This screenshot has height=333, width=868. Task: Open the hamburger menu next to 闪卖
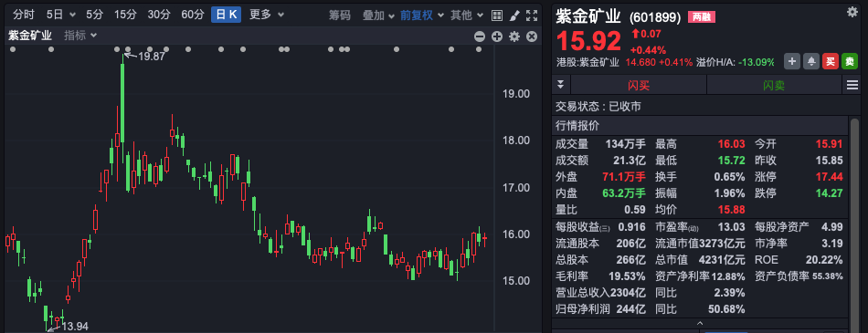pyautogui.click(x=852, y=85)
